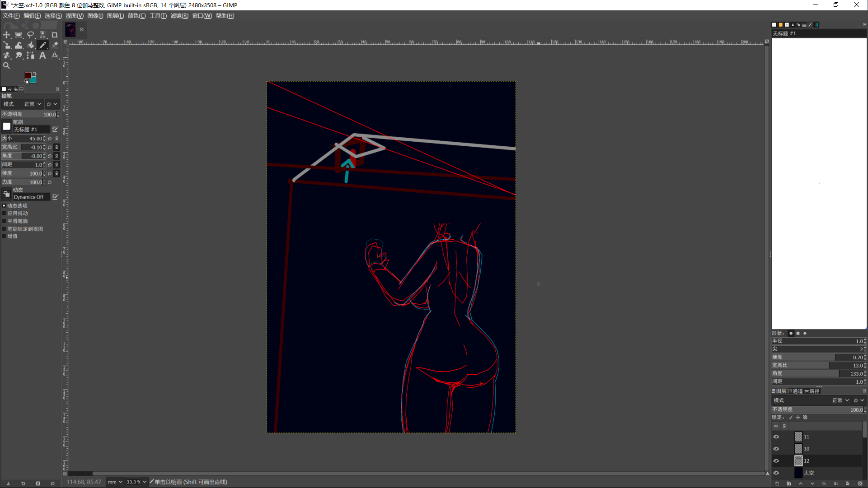Enable the 应用抖动 checkbox

pos(4,214)
